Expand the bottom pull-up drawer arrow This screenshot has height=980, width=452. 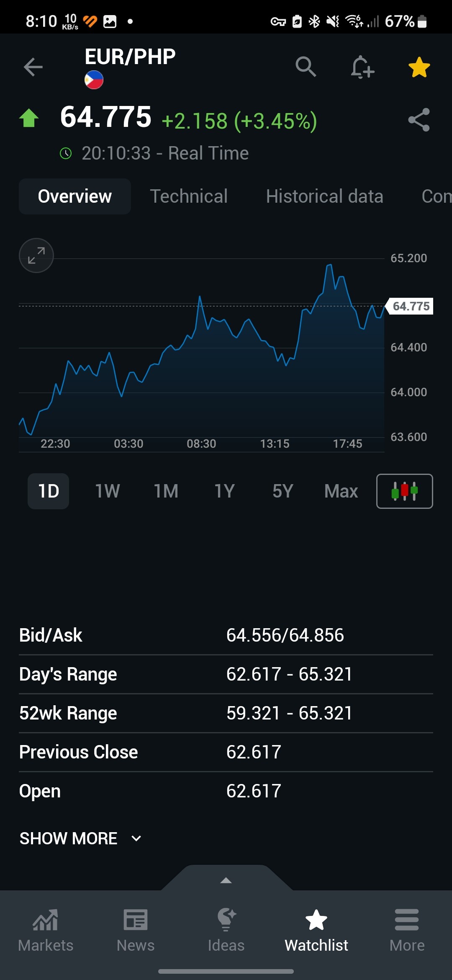[226, 880]
